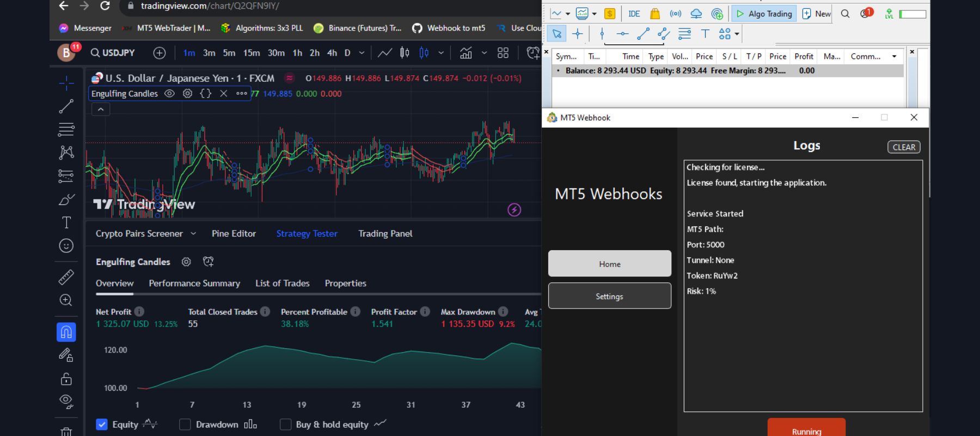Uncheck the Equity checkbox
Image resolution: width=980 pixels, height=436 pixels.
(x=102, y=425)
